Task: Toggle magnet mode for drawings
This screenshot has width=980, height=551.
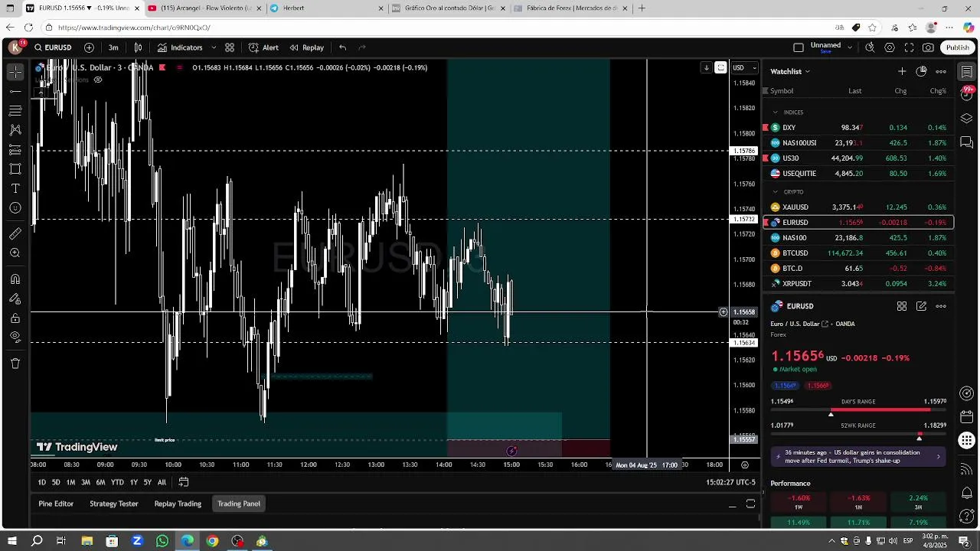Action: tap(15, 279)
